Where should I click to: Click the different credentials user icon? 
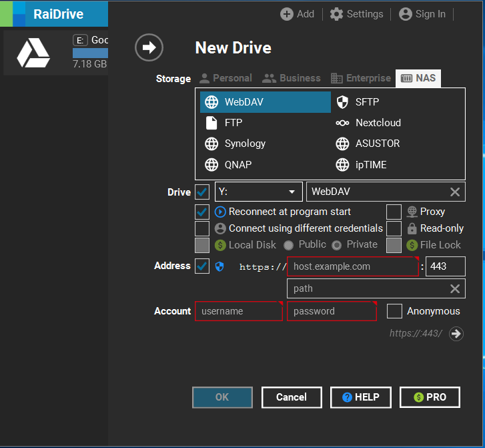[x=220, y=228]
